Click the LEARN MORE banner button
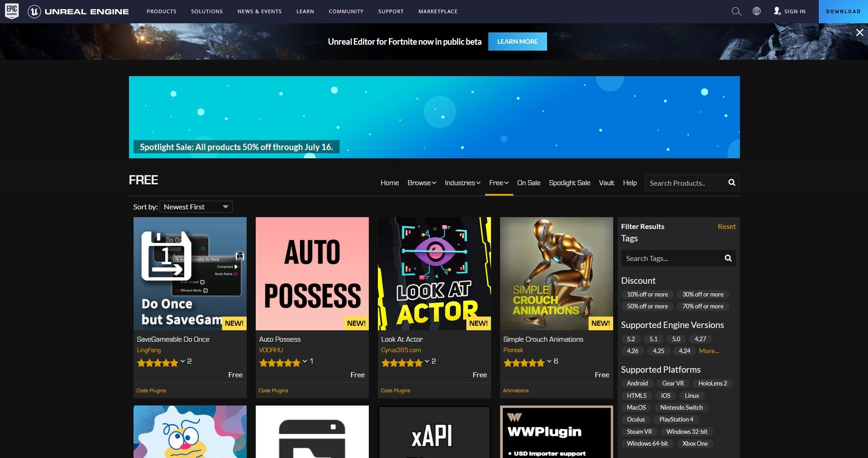Viewport: 868px width, 458px height. point(517,41)
